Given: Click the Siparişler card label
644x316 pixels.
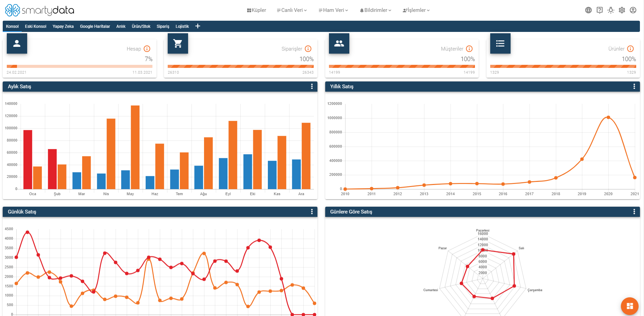Looking at the screenshot, I should pyautogui.click(x=292, y=49).
